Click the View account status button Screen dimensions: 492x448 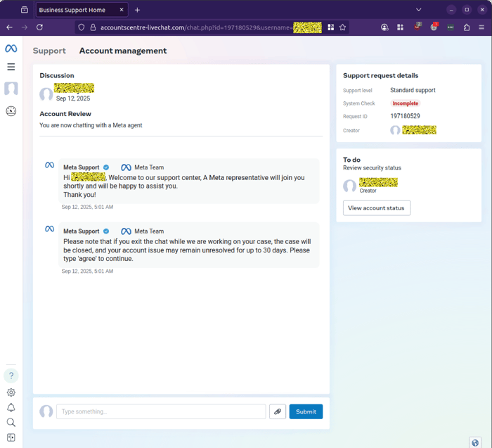pyautogui.click(x=377, y=208)
